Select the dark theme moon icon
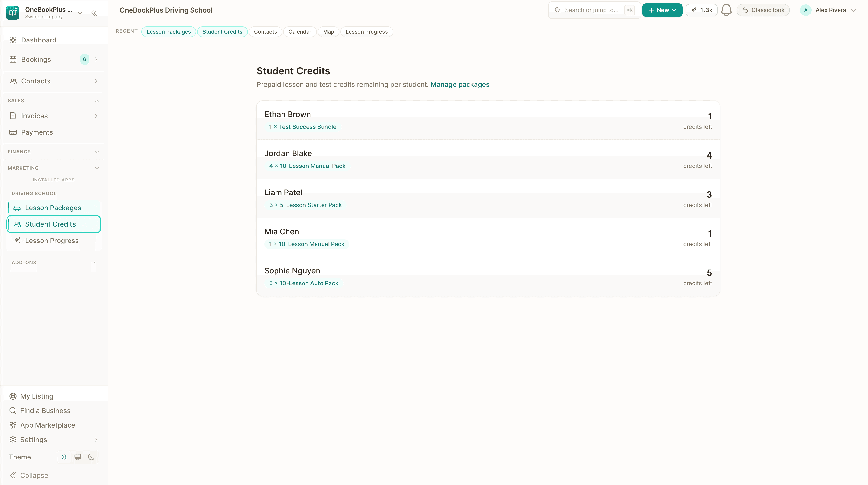868x485 pixels. point(91,457)
